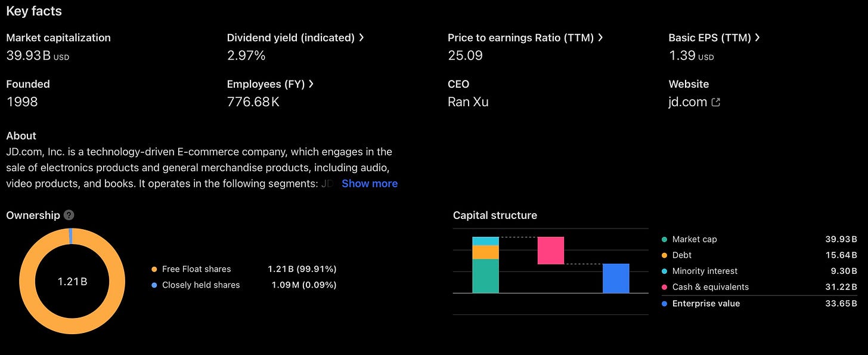
Task: Click Show more in About section
Action: click(370, 184)
